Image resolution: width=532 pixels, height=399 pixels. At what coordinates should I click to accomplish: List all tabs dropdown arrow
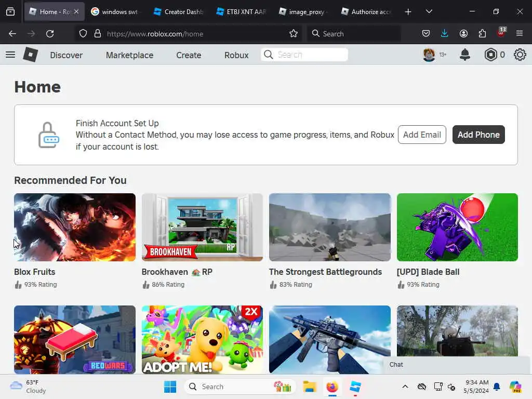[x=429, y=11]
